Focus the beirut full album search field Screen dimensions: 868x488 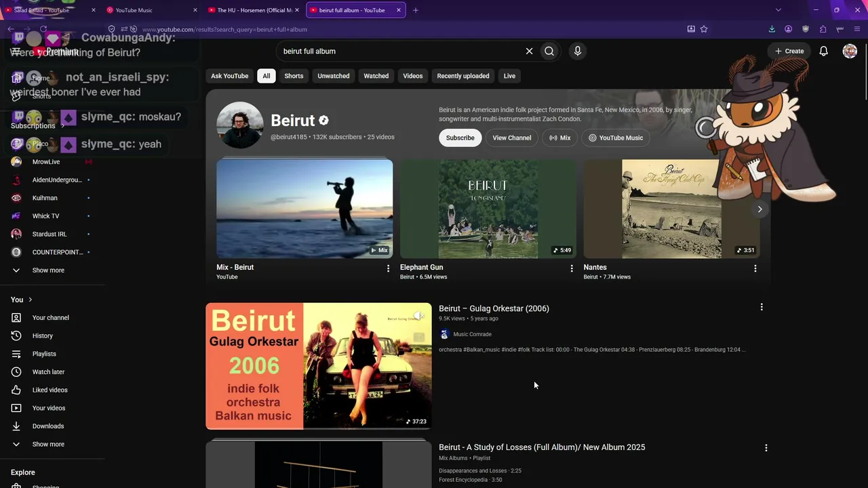(400, 51)
